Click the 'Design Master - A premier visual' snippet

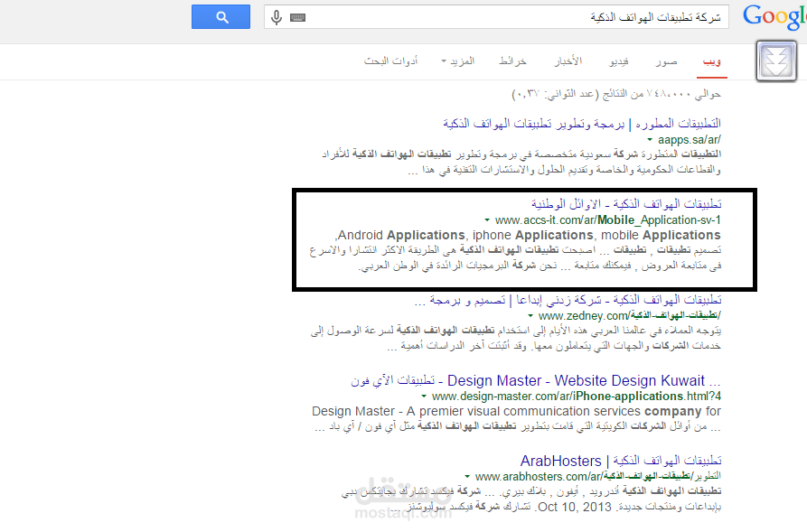[x=516, y=411]
